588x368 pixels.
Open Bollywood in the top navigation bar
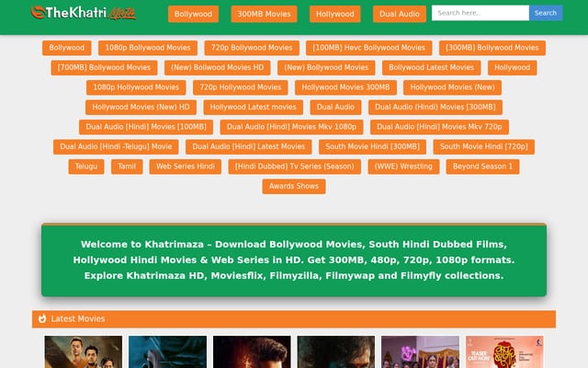[x=193, y=14]
